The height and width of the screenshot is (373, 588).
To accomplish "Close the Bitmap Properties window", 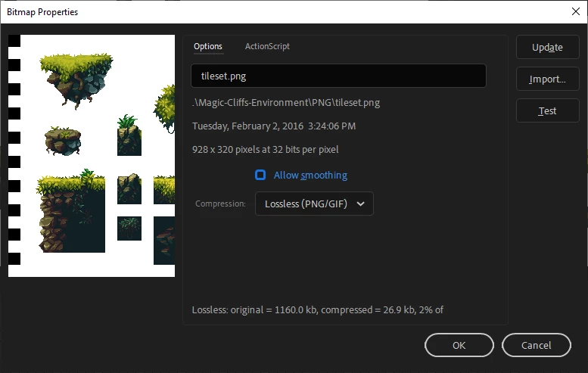I will point(576,11).
